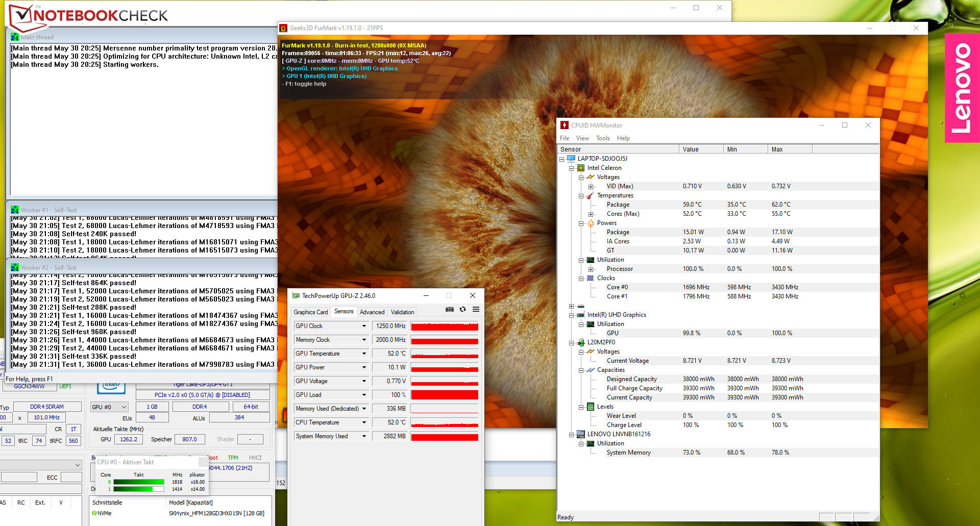The image size is (980, 526).
Task: Click the GPU-Z screenshot camera icon
Action: (449, 309)
